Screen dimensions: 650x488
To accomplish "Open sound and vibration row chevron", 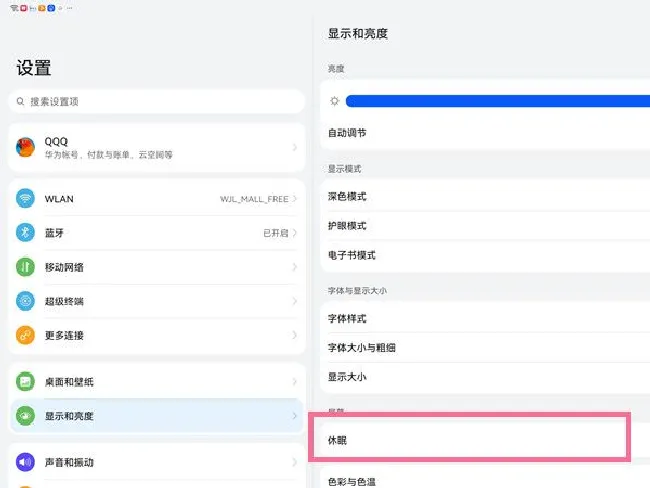I will tap(294, 462).
